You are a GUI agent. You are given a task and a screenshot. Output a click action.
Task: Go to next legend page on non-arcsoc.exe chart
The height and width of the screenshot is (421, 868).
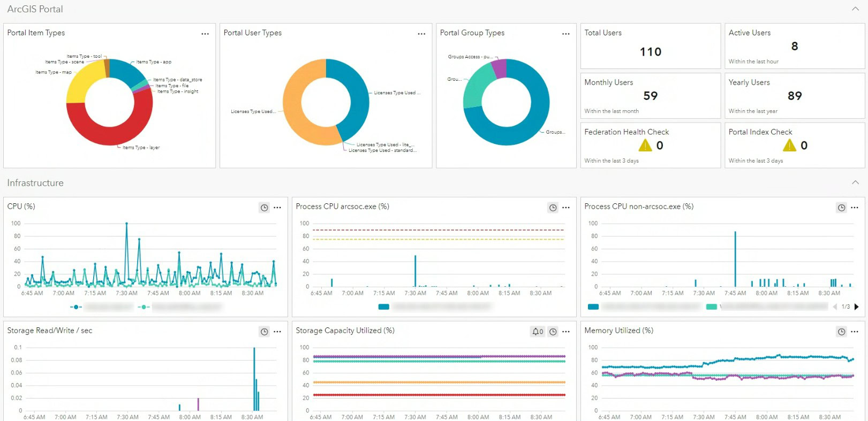click(856, 307)
